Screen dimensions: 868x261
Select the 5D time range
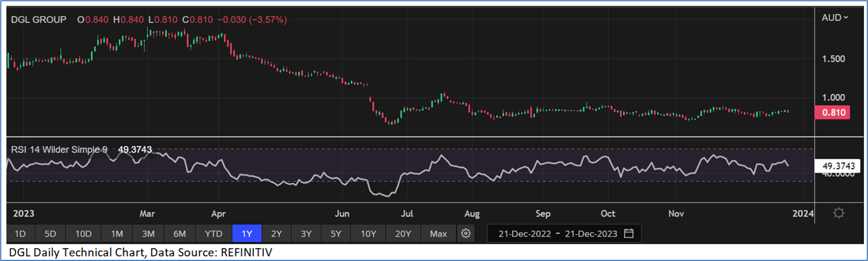50,233
